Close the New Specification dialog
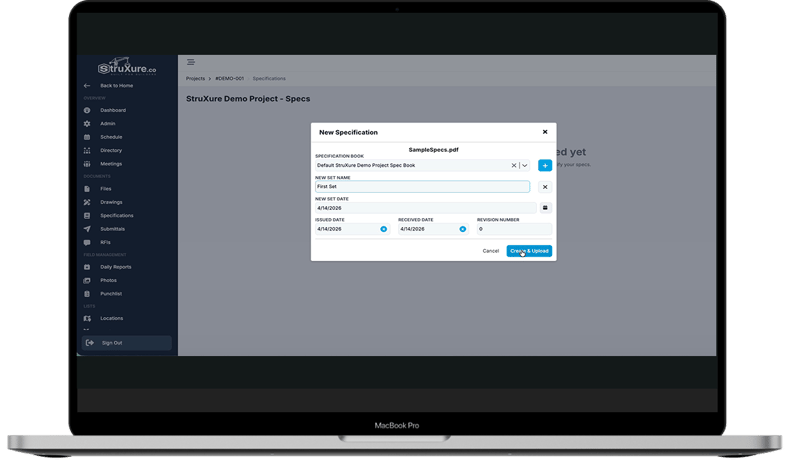800x476 pixels. coord(545,131)
